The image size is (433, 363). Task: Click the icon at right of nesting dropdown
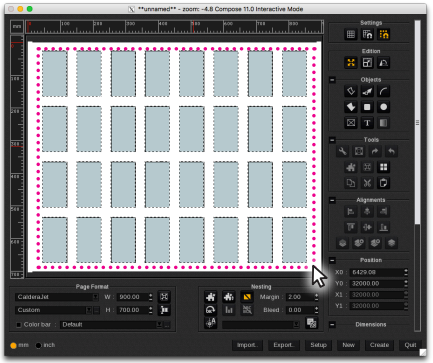(x=311, y=323)
